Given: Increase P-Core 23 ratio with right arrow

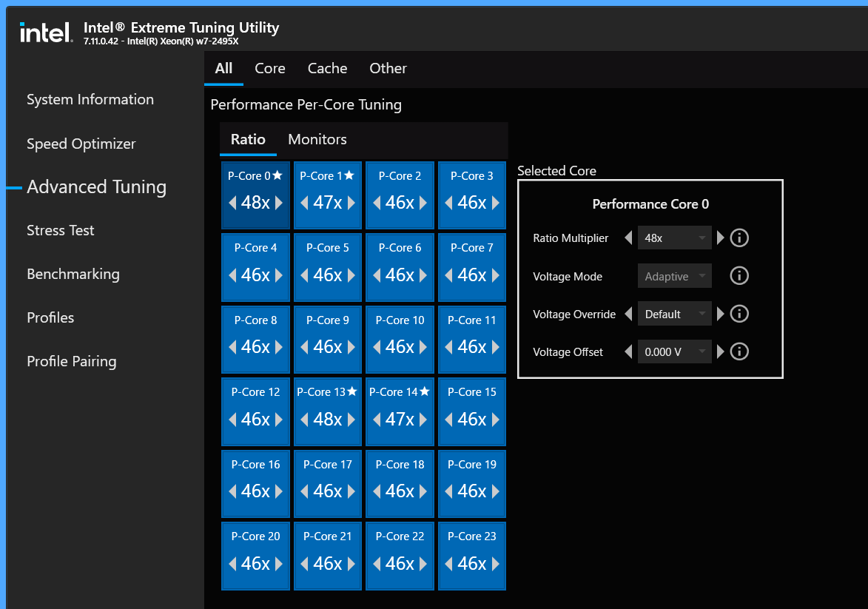Looking at the screenshot, I should (495, 564).
